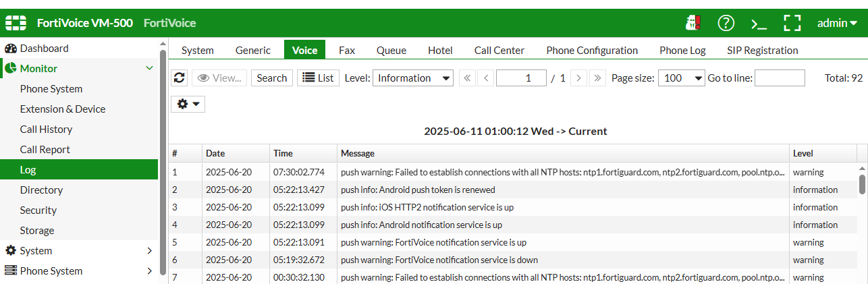Click the System gear icon in sidebar
Viewport: 868px width, 284px height.
point(10,251)
